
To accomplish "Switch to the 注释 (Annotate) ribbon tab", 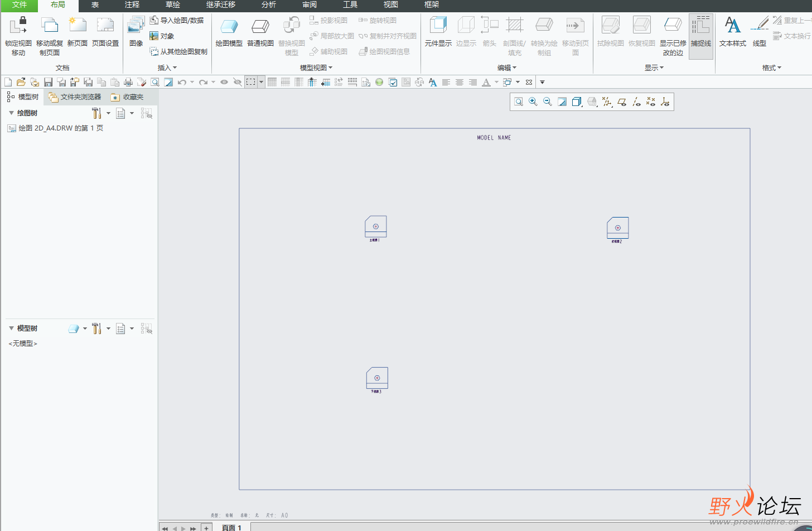I will point(132,5).
